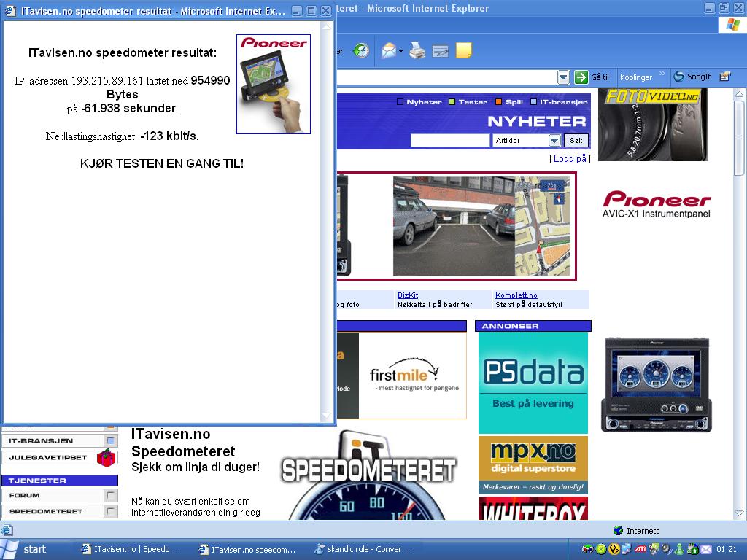Image resolution: width=747 pixels, height=560 pixels.
Task: Switch to ITavisen.no Speedo taskbar item
Action: coord(130,549)
